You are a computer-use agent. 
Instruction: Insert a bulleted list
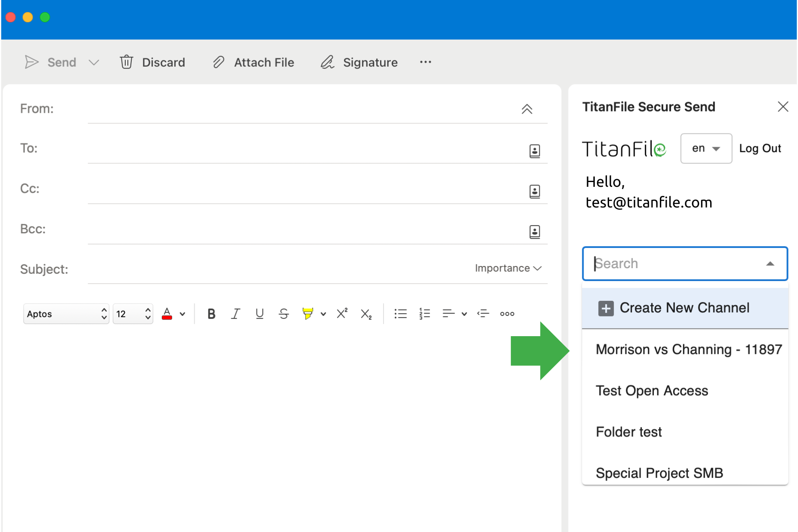(x=400, y=314)
